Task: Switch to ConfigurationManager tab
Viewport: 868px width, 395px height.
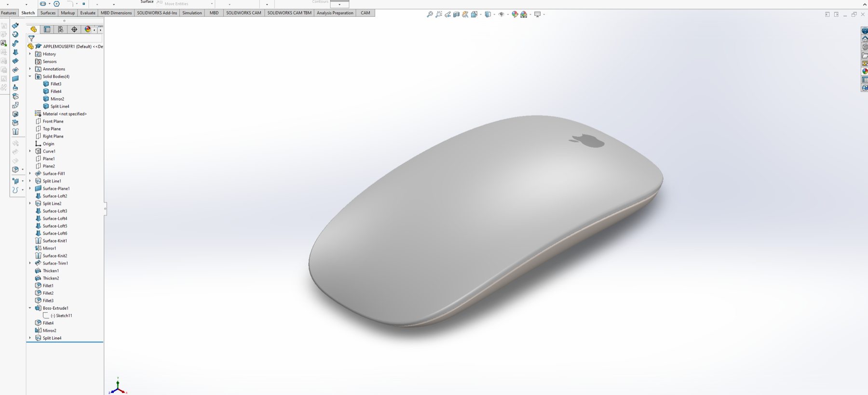Action: (x=61, y=29)
